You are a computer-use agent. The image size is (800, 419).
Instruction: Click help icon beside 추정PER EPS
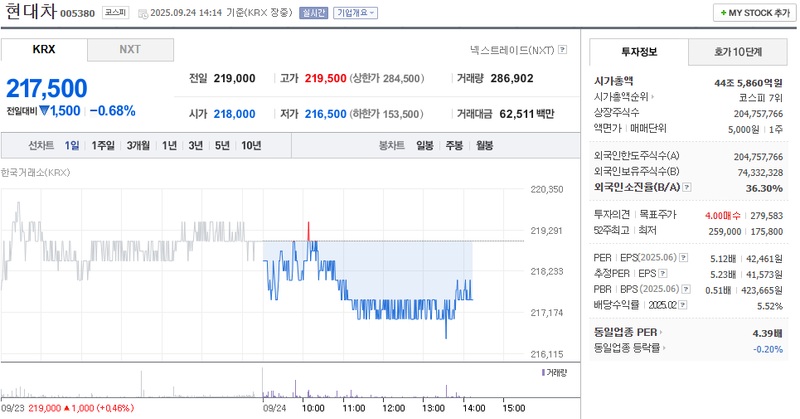click(663, 274)
